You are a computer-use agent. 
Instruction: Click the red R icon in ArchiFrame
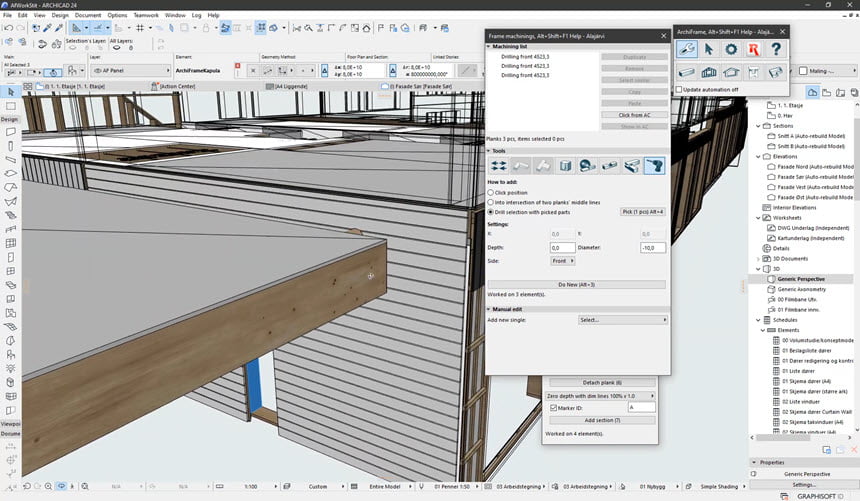point(754,49)
